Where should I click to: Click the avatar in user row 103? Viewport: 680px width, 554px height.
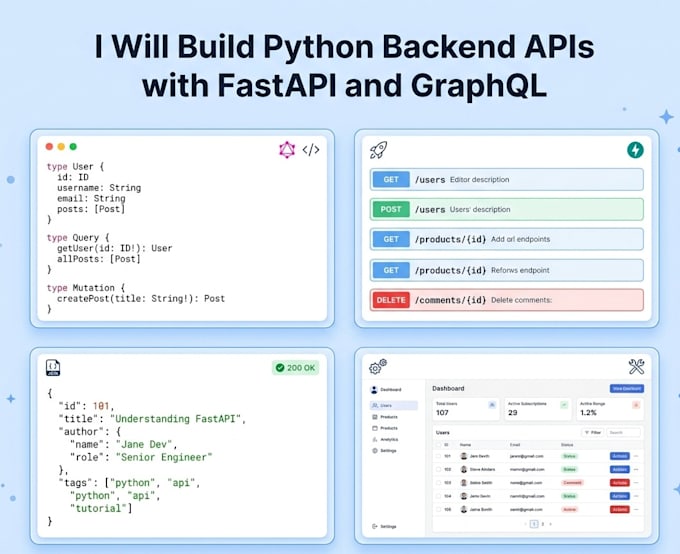[x=464, y=483]
